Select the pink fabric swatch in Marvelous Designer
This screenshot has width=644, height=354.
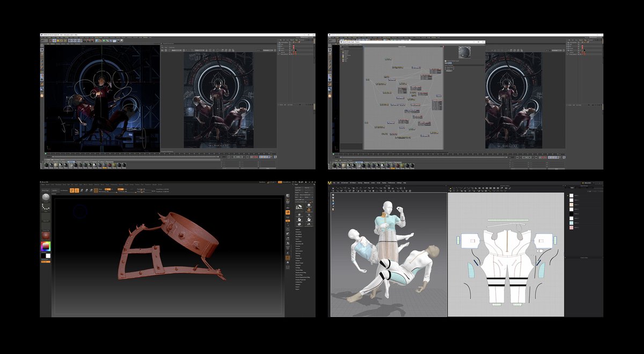pos(572,227)
